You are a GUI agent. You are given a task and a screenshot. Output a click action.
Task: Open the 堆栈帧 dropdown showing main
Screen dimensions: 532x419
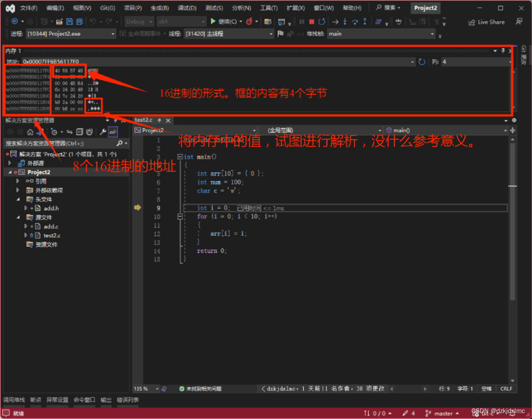pos(381,33)
